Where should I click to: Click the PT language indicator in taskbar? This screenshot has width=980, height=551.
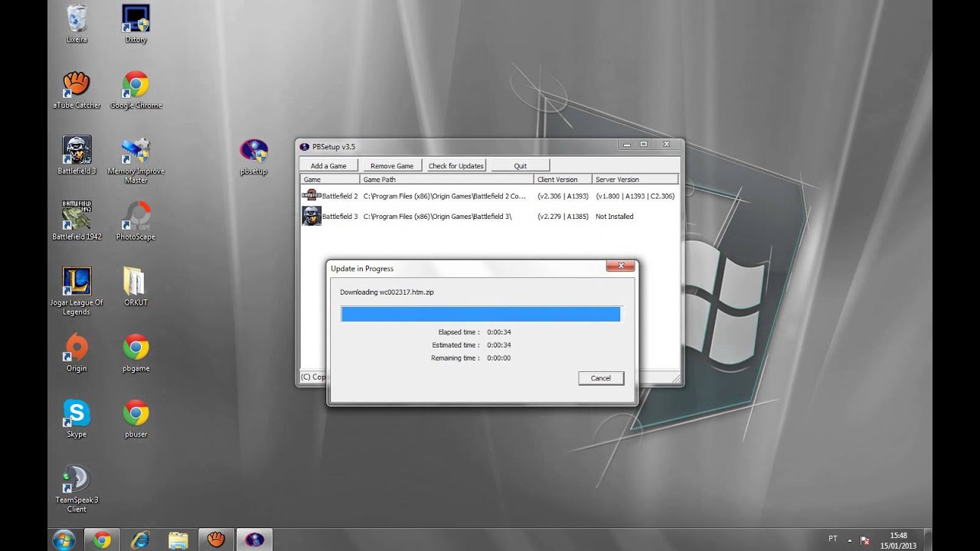click(x=833, y=539)
